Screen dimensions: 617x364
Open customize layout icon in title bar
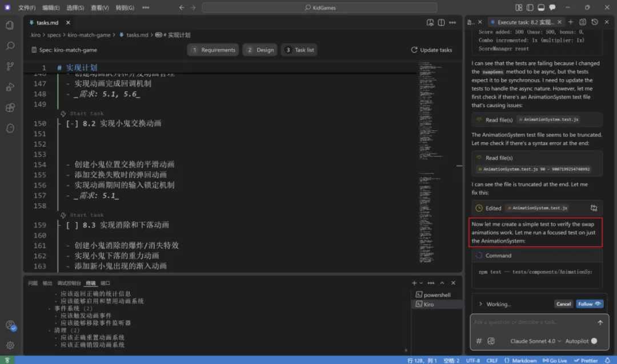click(x=519, y=7)
